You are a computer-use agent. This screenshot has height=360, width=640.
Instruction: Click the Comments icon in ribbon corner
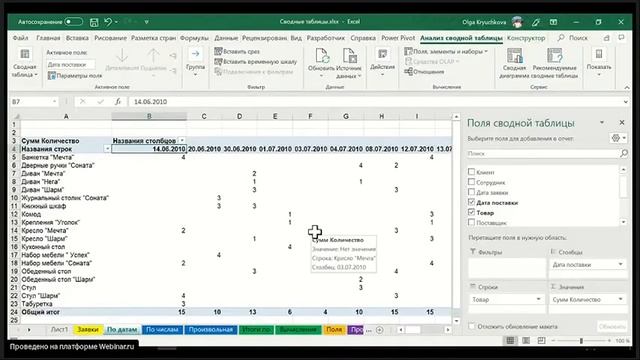[621, 38]
